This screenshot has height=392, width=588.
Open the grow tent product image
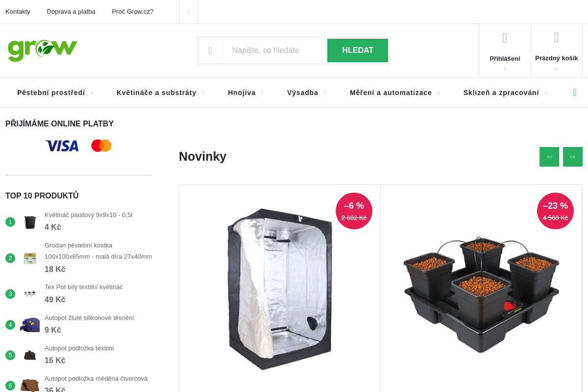pyautogui.click(x=280, y=289)
